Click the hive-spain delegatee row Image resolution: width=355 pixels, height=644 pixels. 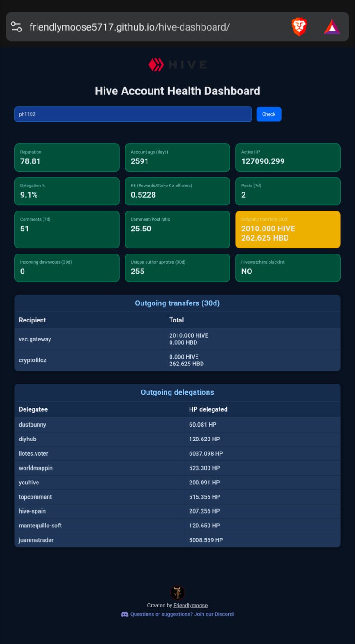[177, 511]
